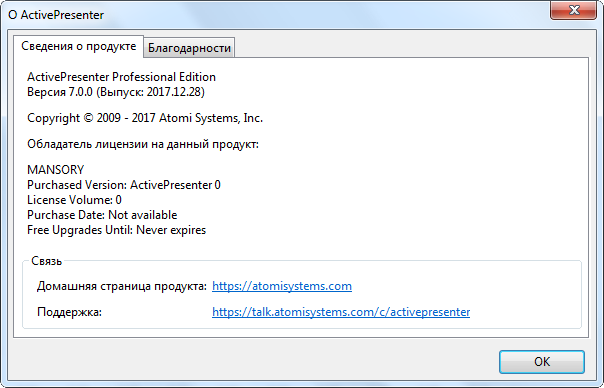Click the MANSORY license holder name
Screen dimensions: 604x388
click(55, 170)
